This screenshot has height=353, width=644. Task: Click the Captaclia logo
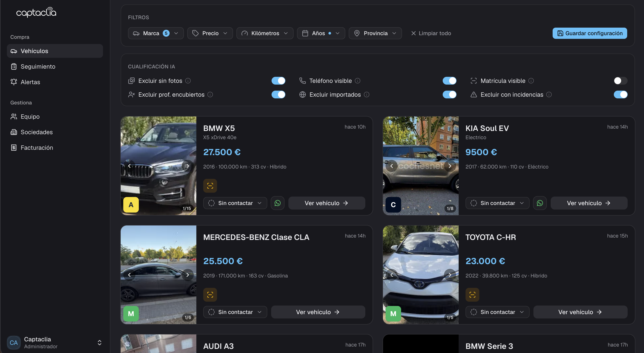coord(36,12)
